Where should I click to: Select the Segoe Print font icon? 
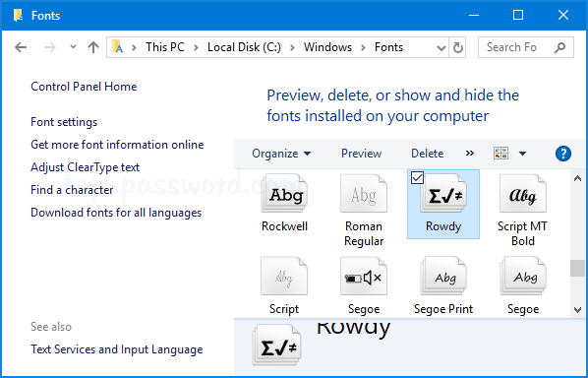443,277
